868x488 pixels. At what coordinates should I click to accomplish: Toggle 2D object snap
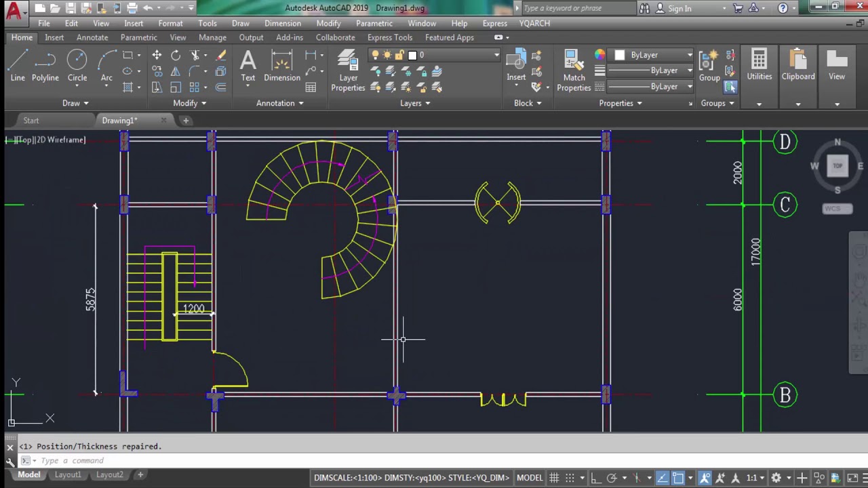click(x=678, y=478)
